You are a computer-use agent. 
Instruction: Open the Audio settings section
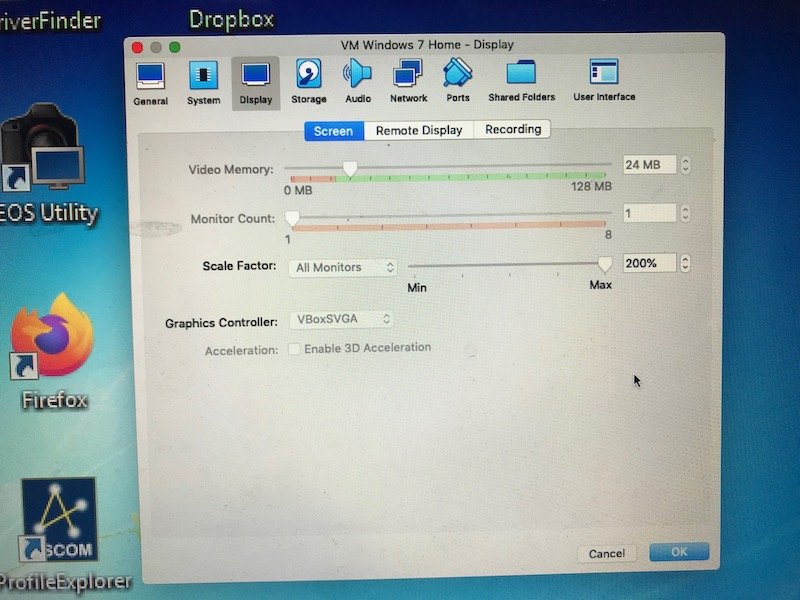(x=358, y=82)
